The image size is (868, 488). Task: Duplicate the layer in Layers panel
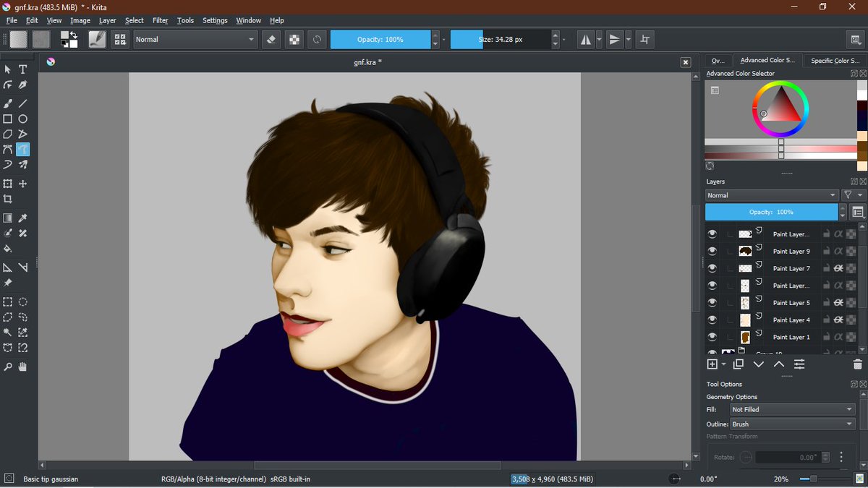739,364
